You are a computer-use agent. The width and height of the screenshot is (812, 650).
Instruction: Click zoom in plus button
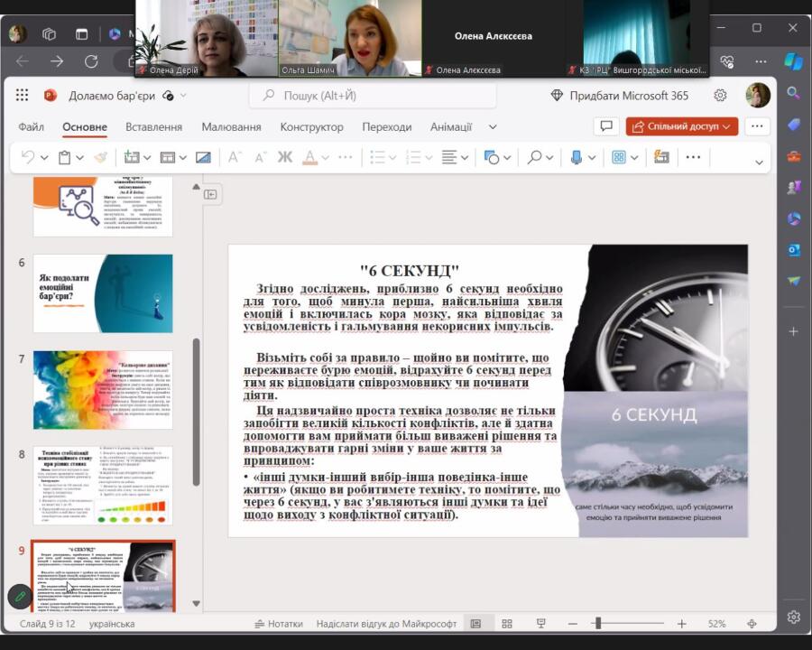(681, 624)
